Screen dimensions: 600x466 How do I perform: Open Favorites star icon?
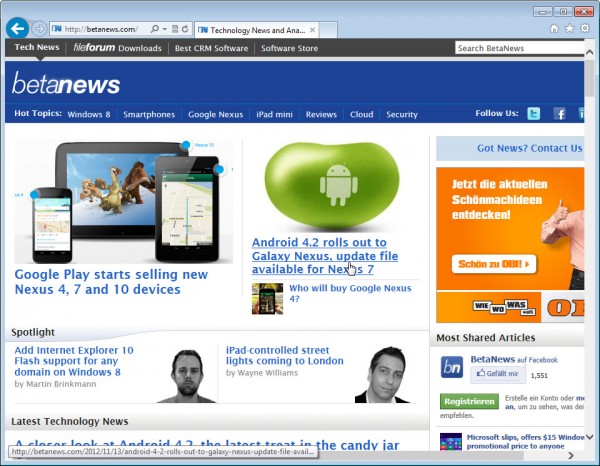tap(569, 28)
